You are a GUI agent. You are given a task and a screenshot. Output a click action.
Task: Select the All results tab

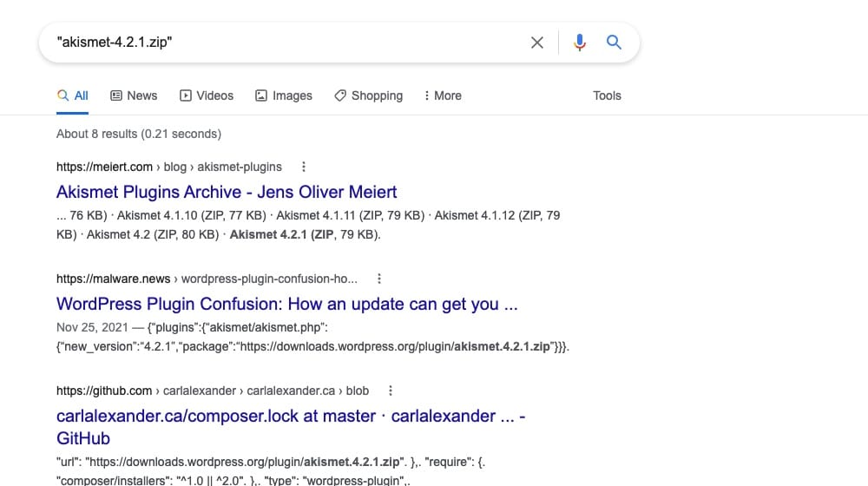pyautogui.click(x=73, y=95)
